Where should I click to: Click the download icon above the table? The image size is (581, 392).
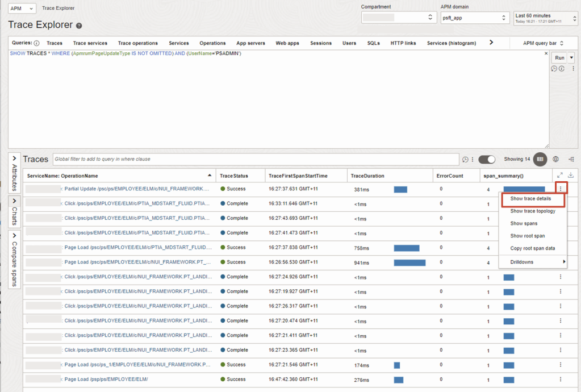[571, 176]
